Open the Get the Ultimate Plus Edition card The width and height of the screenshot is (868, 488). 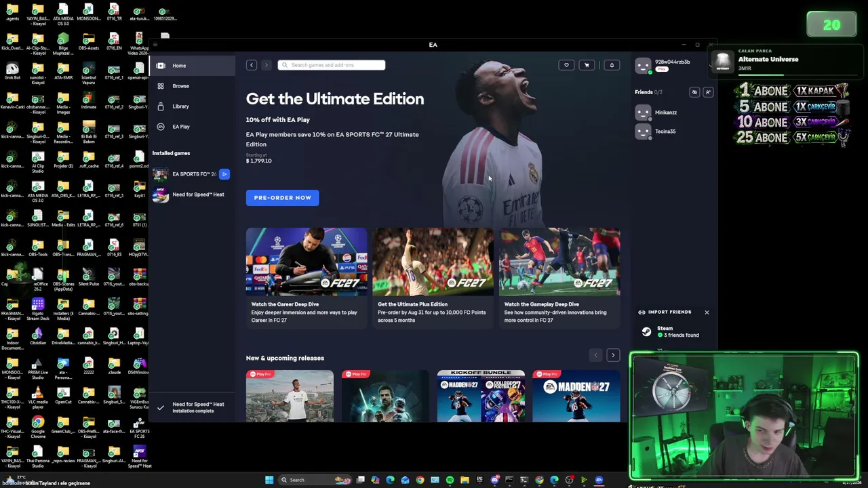pyautogui.click(x=433, y=278)
